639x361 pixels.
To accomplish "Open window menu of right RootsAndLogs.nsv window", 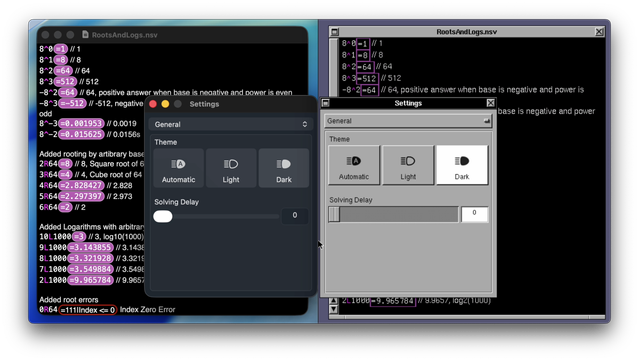I will click(x=335, y=32).
